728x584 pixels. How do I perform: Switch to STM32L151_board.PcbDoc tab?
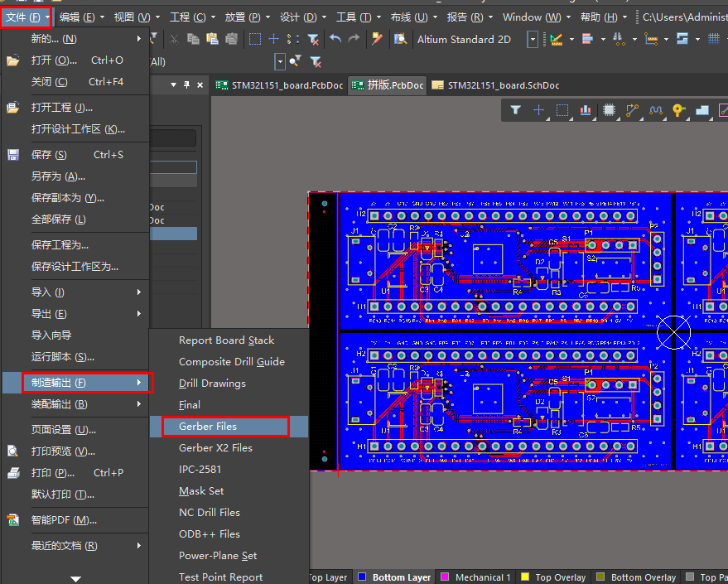[280, 85]
